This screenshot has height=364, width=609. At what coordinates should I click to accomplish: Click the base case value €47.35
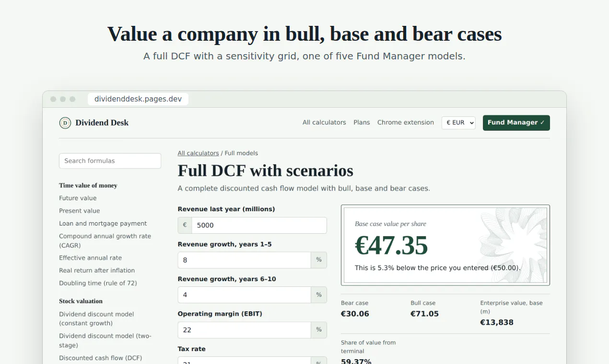(391, 245)
